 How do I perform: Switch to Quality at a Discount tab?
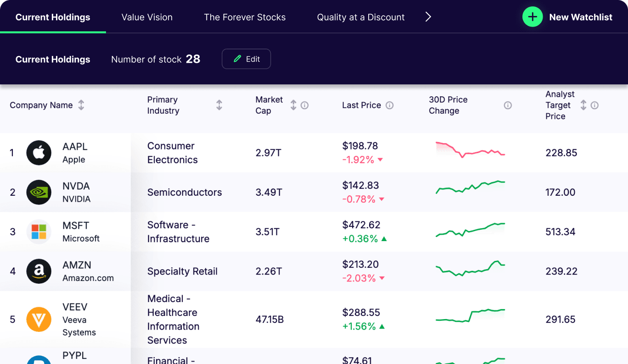click(x=361, y=17)
